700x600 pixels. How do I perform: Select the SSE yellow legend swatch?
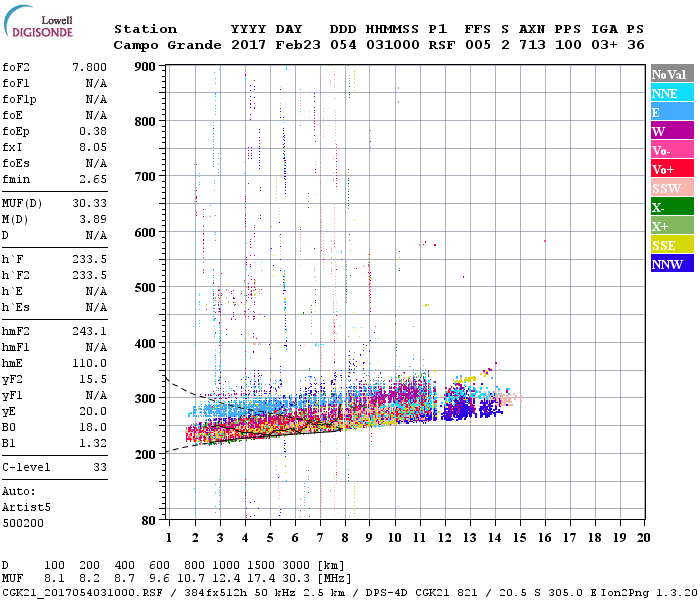[x=672, y=245]
